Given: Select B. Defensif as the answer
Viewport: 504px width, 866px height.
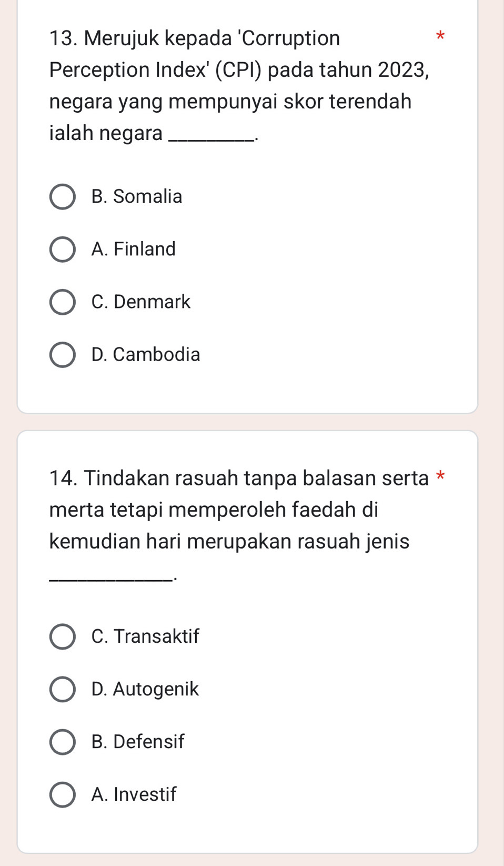Looking at the screenshot, I should tap(62, 741).
